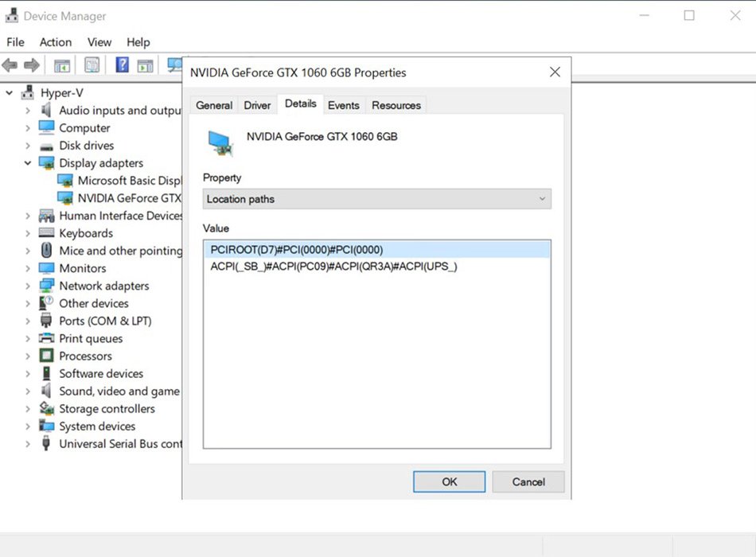The height and width of the screenshot is (557, 756).
Task: Click the show/hide action pane toolbar icon
Action: pos(145,65)
